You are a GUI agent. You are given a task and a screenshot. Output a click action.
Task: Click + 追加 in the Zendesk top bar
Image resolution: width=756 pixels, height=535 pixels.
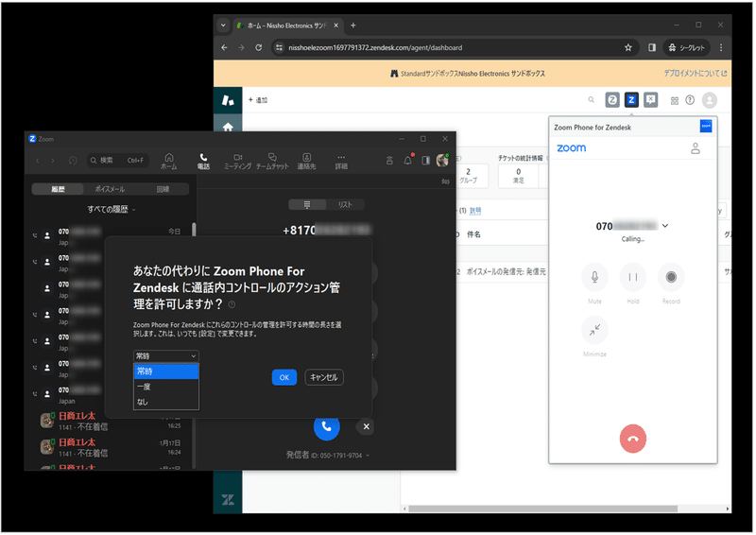point(258,100)
